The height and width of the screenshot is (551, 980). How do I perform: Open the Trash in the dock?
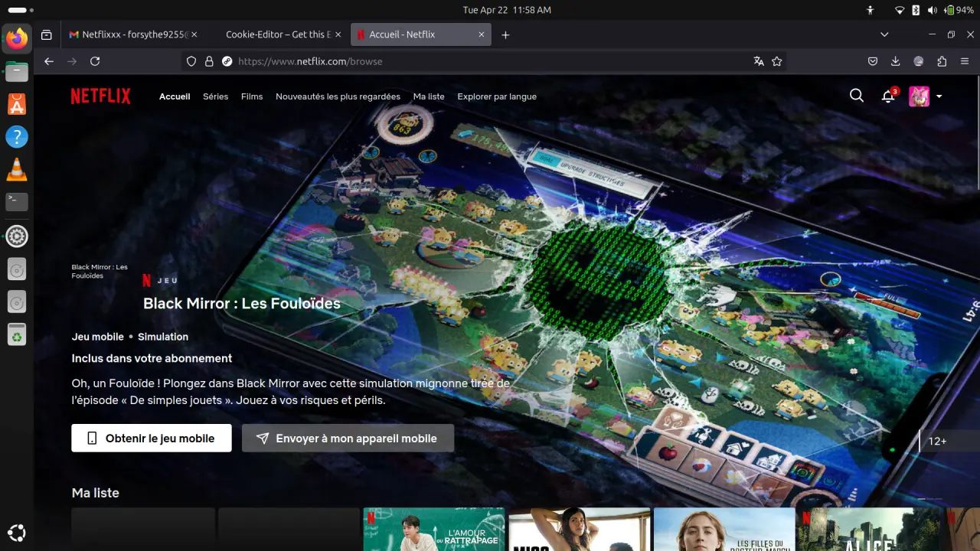17,334
